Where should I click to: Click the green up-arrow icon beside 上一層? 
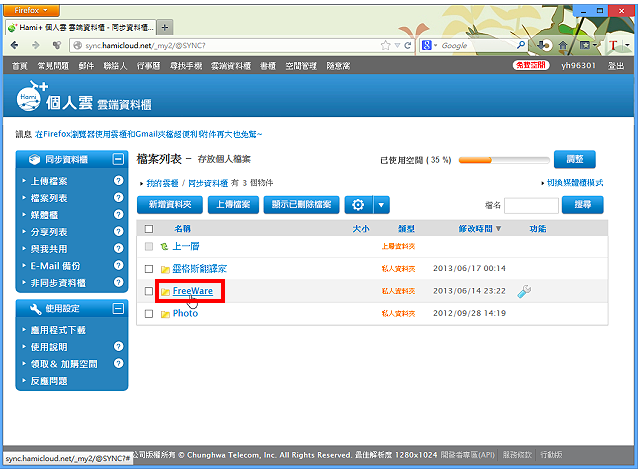pos(164,246)
